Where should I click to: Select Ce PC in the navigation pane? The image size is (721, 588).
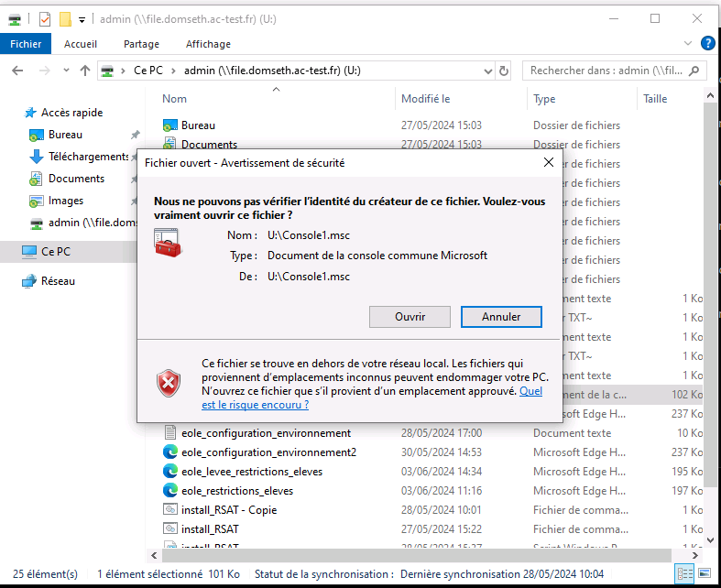pos(56,251)
